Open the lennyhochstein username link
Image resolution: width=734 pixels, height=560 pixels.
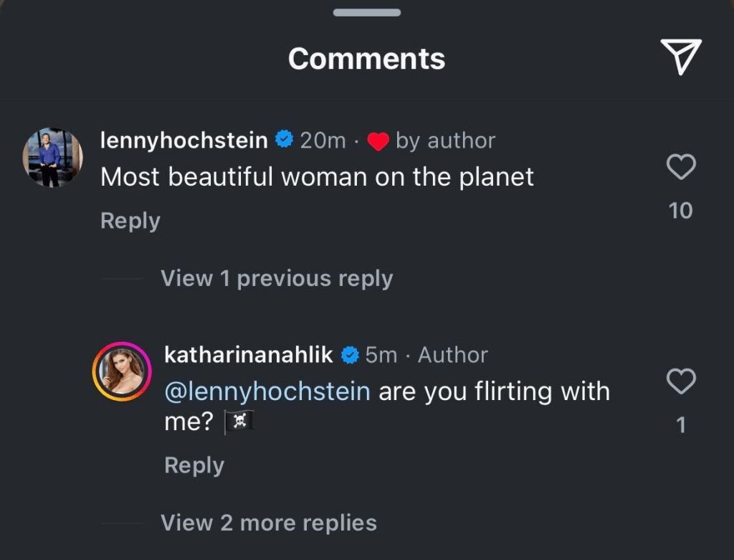[184, 140]
